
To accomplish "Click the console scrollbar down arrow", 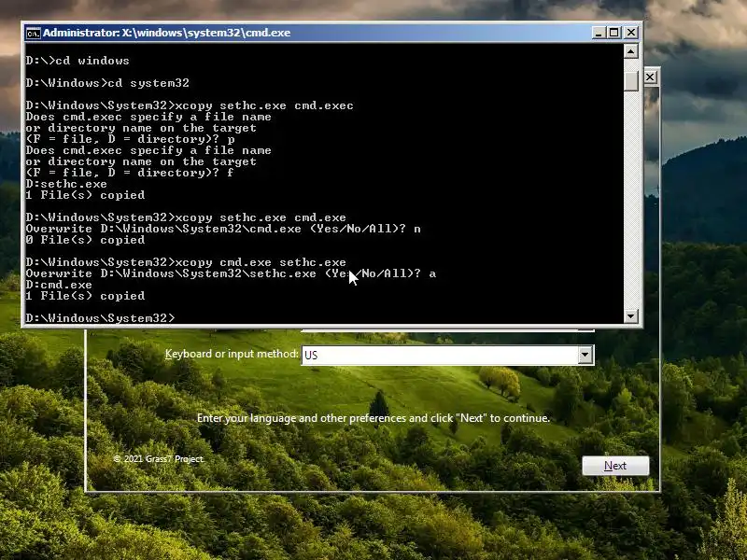I will [631, 315].
